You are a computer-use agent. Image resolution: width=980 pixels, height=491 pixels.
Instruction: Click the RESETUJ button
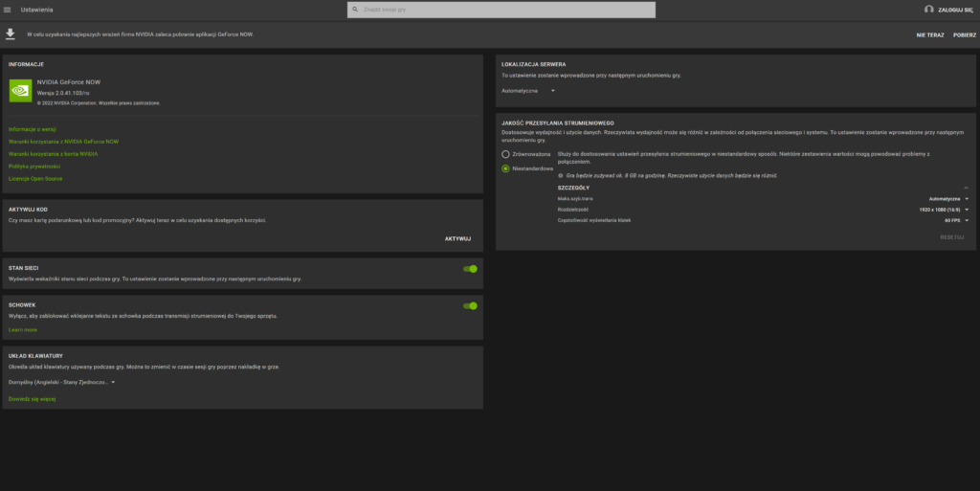point(952,237)
